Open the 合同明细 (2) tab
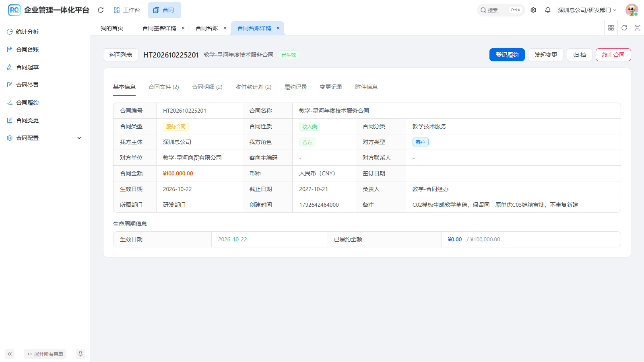 click(207, 87)
